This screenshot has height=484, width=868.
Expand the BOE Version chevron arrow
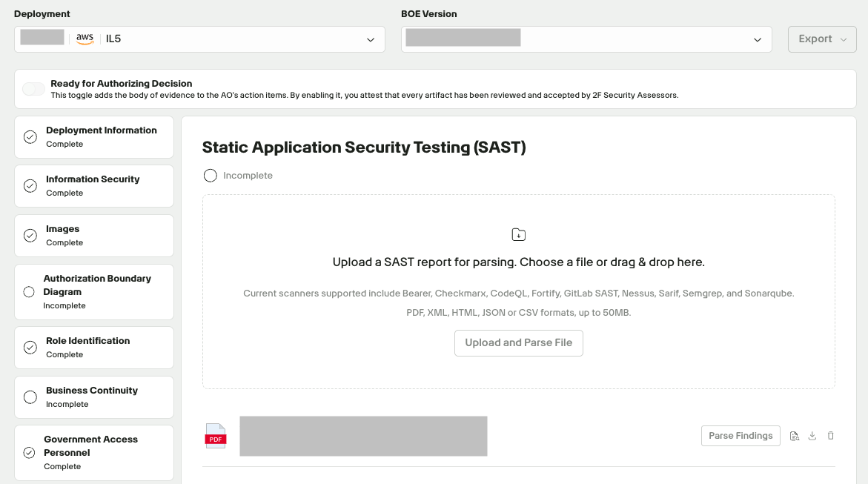[x=758, y=39]
